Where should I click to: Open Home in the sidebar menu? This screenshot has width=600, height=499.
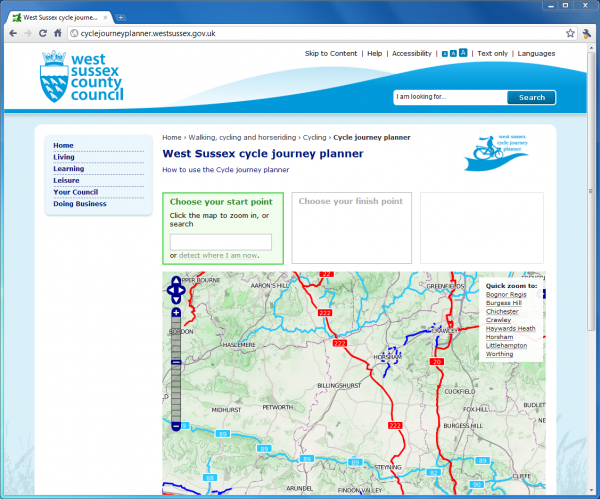tap(64, 145)
